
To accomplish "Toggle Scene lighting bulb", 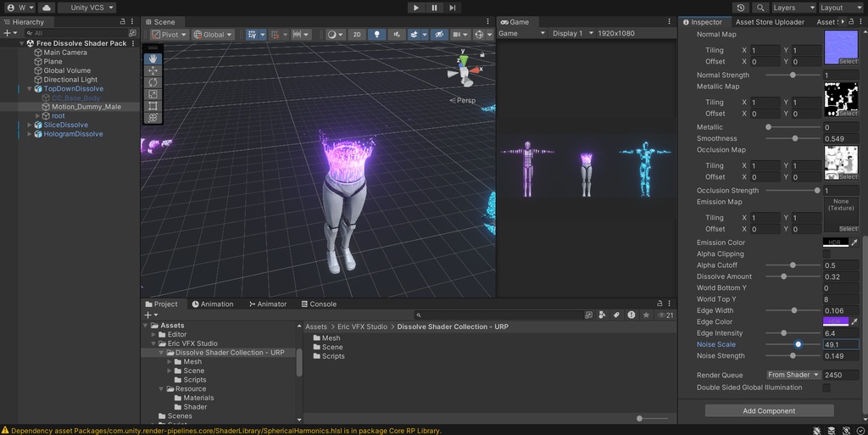I will (x=377, y=34).
